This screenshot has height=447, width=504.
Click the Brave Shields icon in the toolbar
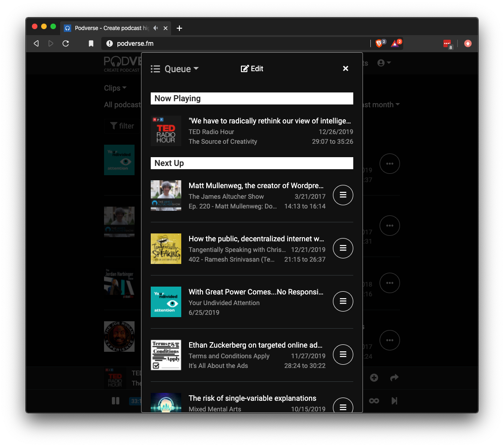tap(378, 43)
